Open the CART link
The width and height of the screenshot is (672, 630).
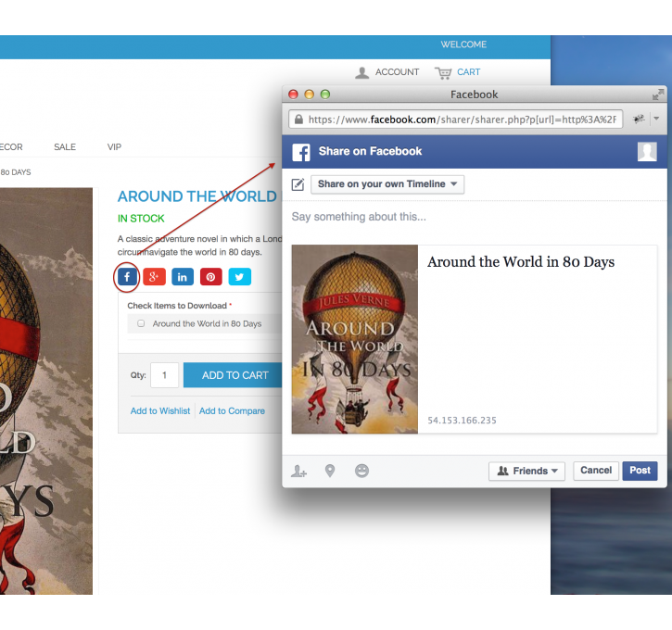pos(468,72)
